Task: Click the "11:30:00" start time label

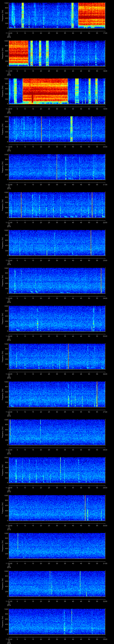Action: (x=9, y=563)
